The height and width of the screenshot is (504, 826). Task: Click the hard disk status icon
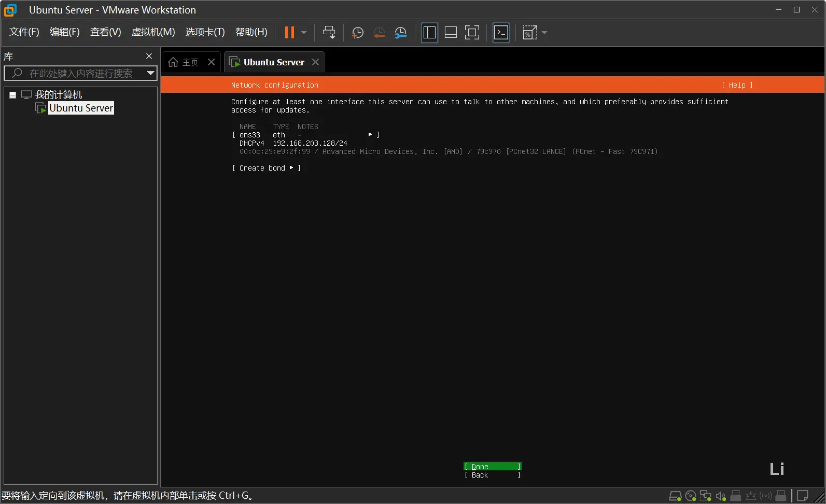pyautogui.click(x=675, y=496)
